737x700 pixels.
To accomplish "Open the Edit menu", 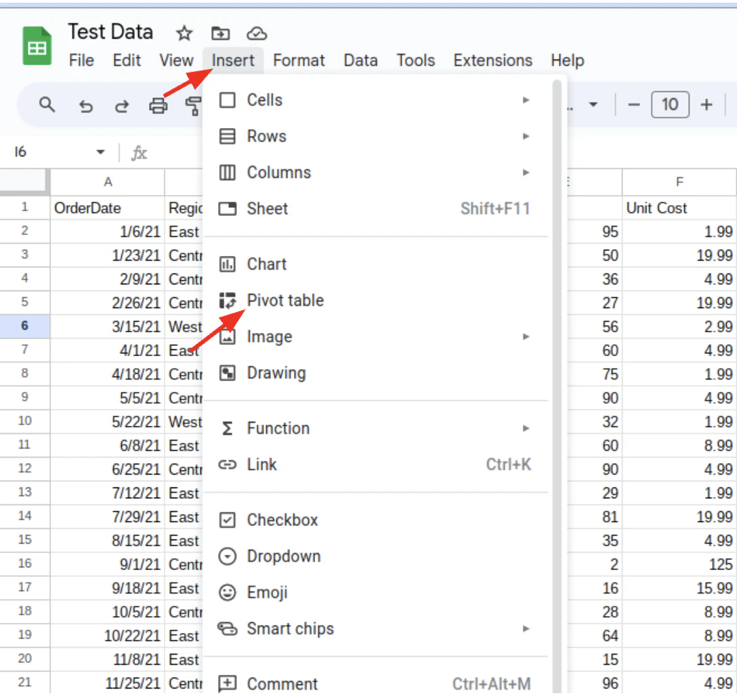I will tap(127, 60).
